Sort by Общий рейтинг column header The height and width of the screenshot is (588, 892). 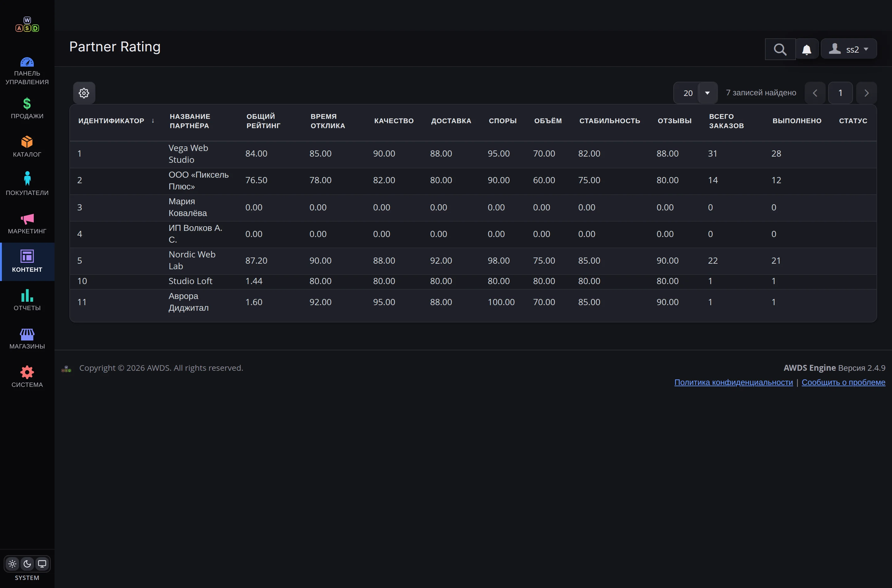click(x=263, y=121)
